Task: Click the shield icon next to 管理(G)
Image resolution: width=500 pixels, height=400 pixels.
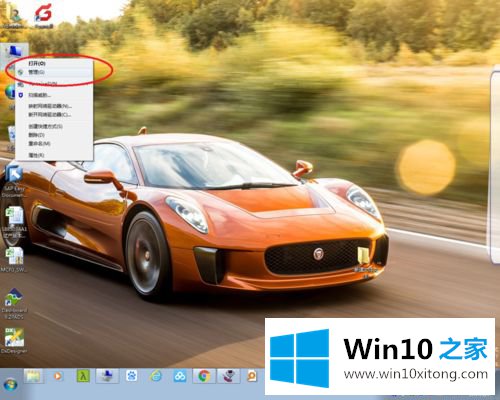Action: pyautogui.click(x=21, y=72)
